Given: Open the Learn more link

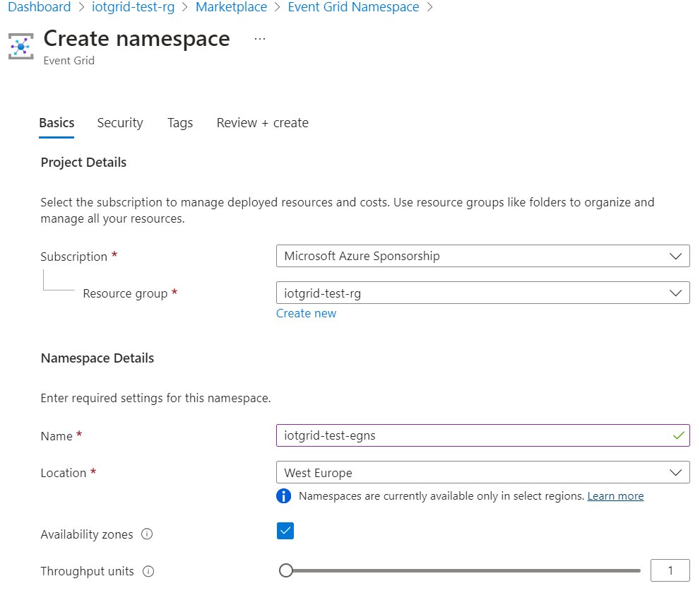Looking at the screenshot, I should pos(615,496).
